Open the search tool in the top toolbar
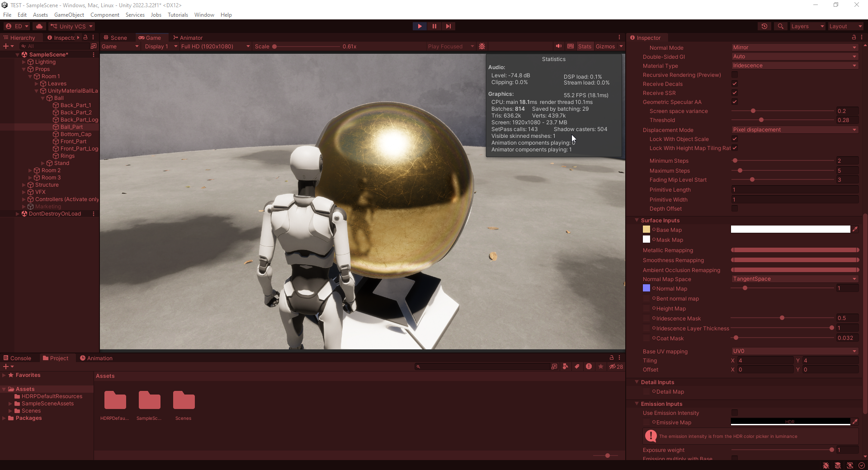 780,26
